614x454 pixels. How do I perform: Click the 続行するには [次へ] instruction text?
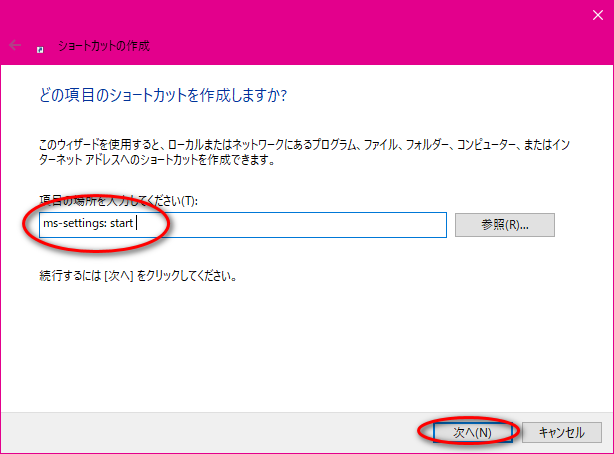[136, 275]
